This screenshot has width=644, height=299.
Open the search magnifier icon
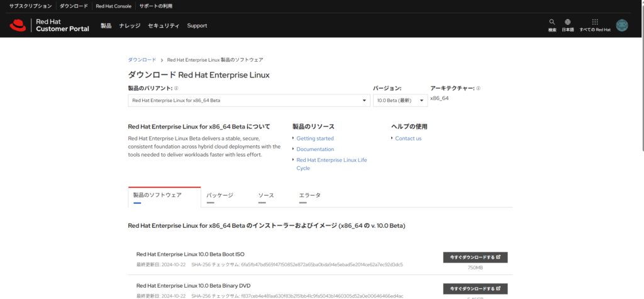(x=552, y=21)
